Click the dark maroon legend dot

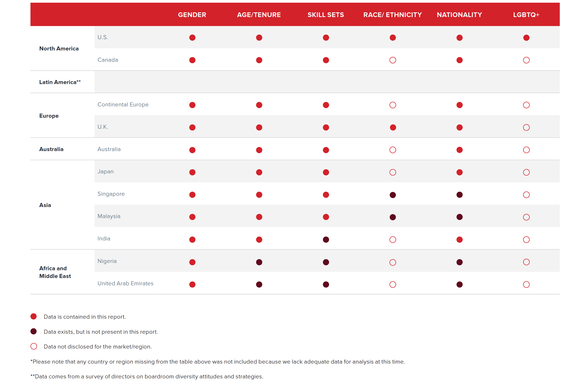coord(34,332)
